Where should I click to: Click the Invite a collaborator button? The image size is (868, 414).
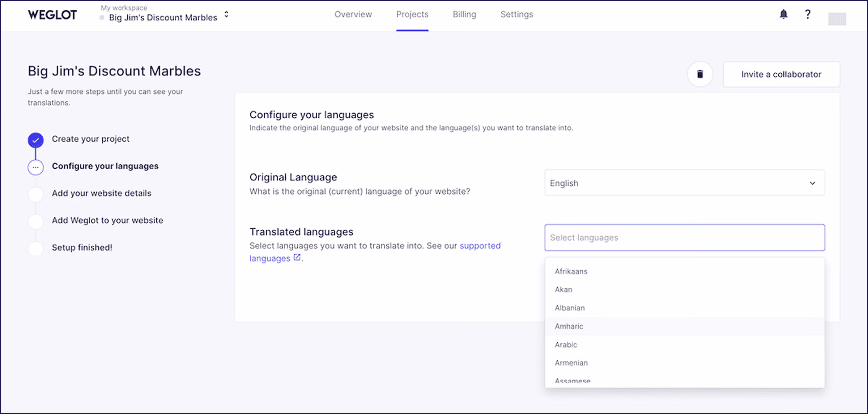tap(781, 74)
